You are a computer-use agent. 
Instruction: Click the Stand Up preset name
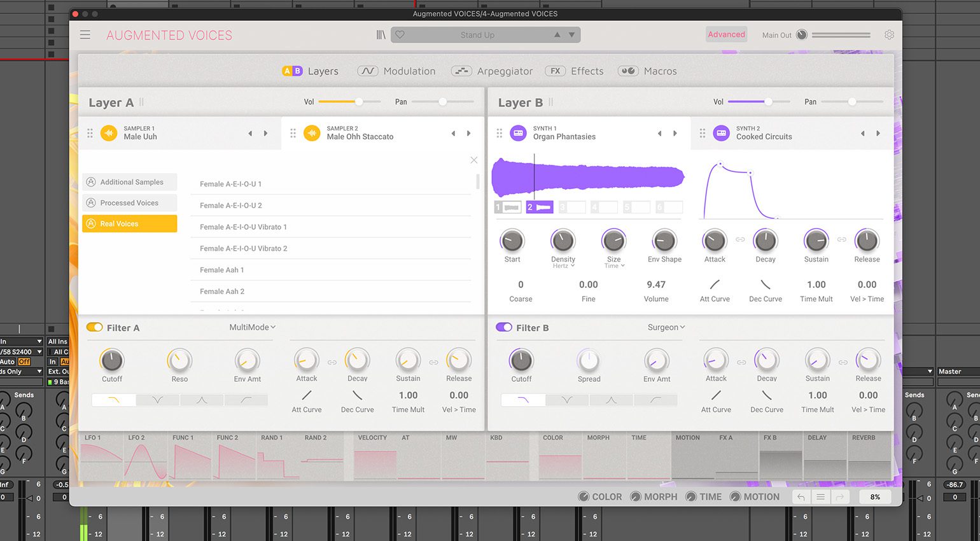[477, 35]
